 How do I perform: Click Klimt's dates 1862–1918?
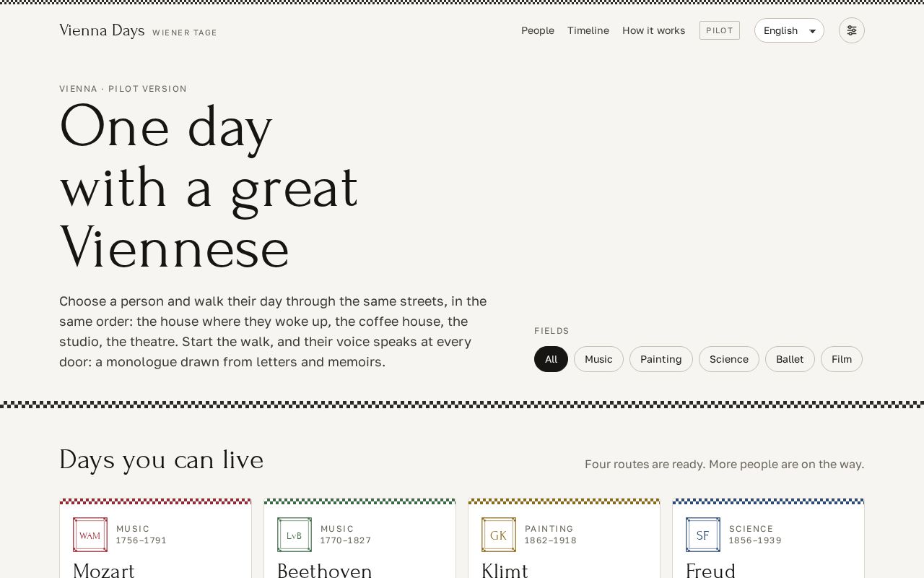click(551, 540)
